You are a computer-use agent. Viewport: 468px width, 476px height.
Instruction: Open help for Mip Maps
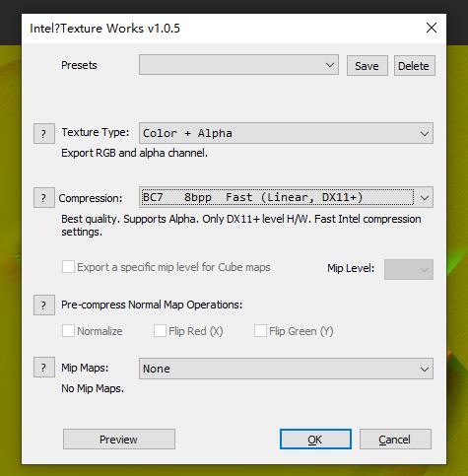point(44,368)
